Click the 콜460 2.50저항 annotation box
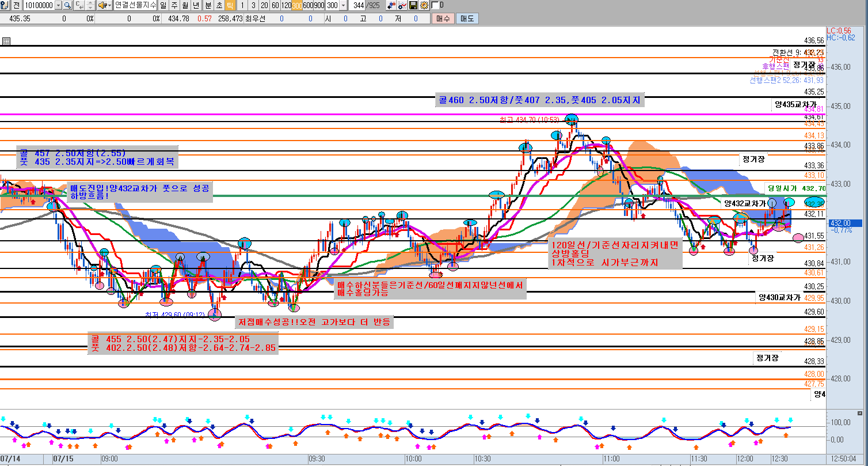868x466 pixels. 540,100
